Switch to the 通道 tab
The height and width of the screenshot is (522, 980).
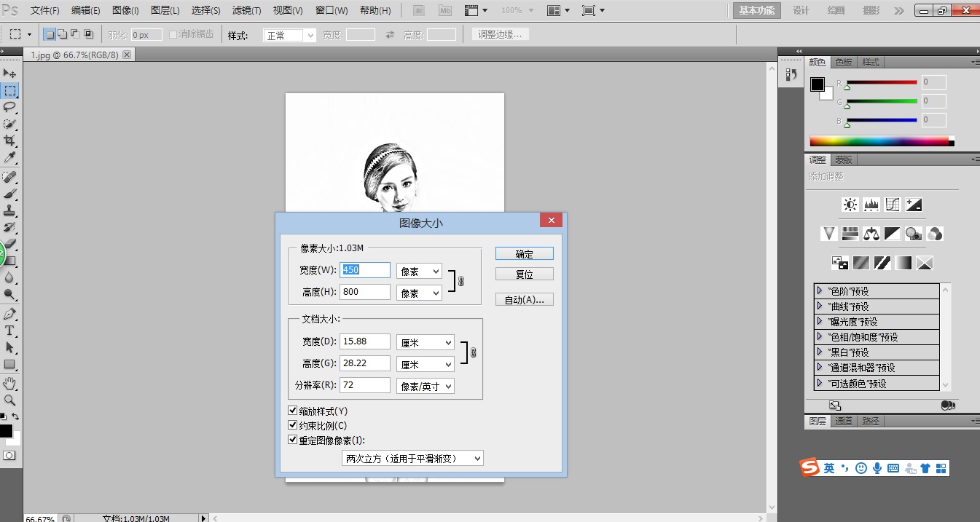[843, 421]
